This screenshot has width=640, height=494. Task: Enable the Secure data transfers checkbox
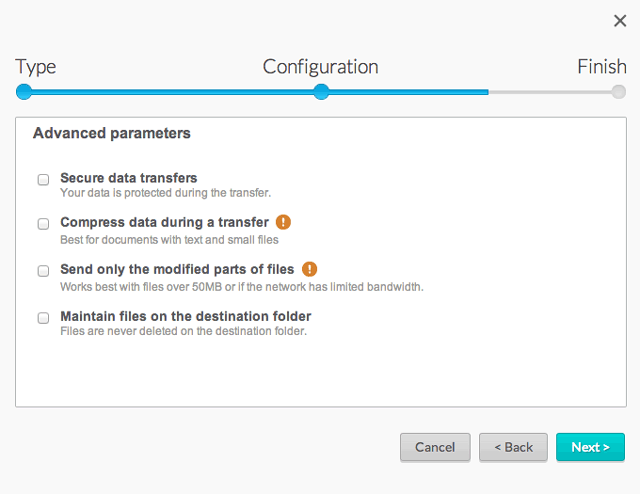44,180
